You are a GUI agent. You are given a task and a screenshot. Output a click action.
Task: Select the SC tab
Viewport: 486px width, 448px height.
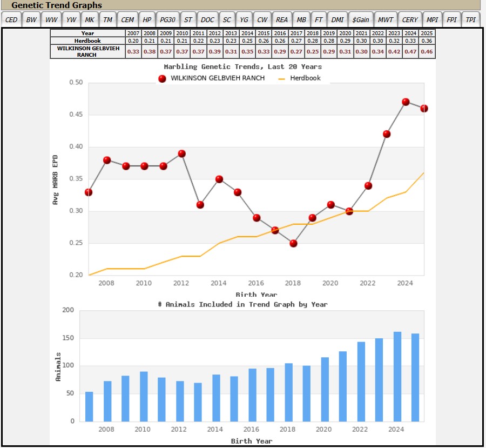[227, 19]
